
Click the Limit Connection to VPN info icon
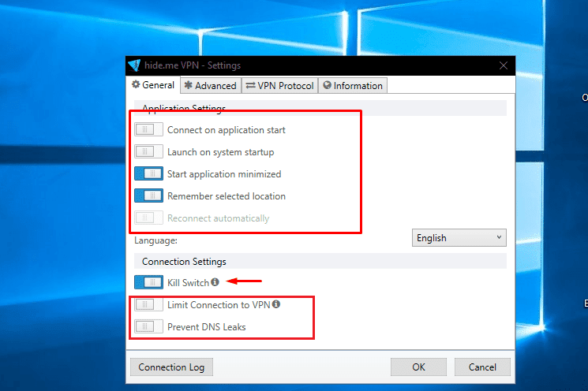click(x=276, y=304)
